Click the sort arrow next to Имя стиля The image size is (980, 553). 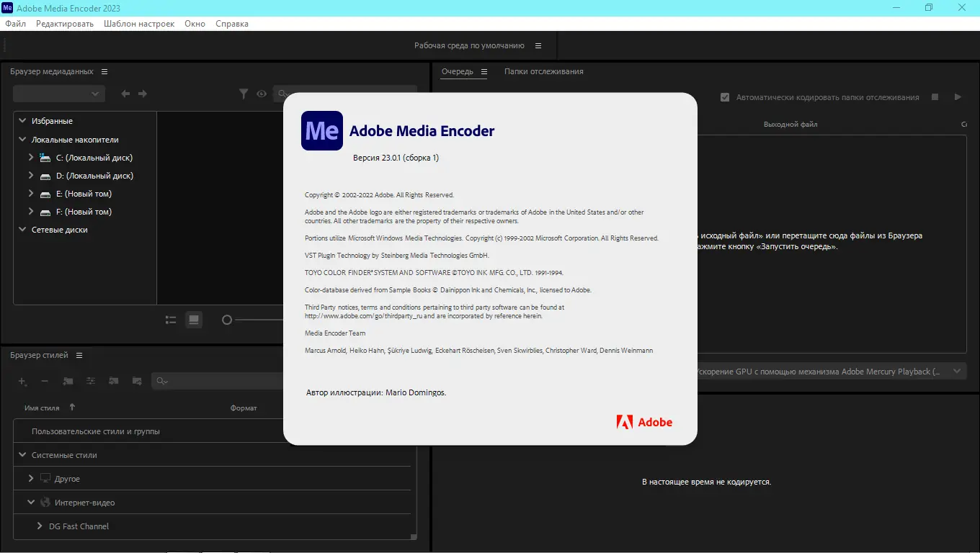point(72,408)
